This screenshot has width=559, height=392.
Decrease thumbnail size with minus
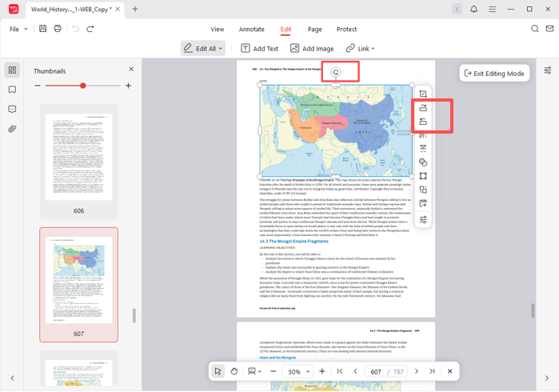(x=38, y=86)
